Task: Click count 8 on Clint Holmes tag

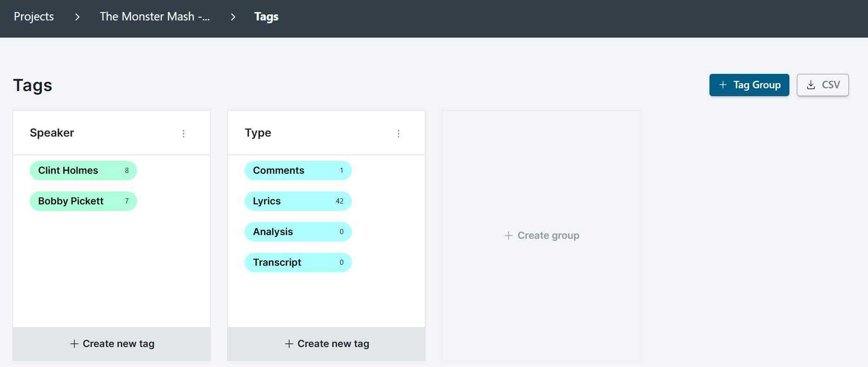Action: [127, 170]
